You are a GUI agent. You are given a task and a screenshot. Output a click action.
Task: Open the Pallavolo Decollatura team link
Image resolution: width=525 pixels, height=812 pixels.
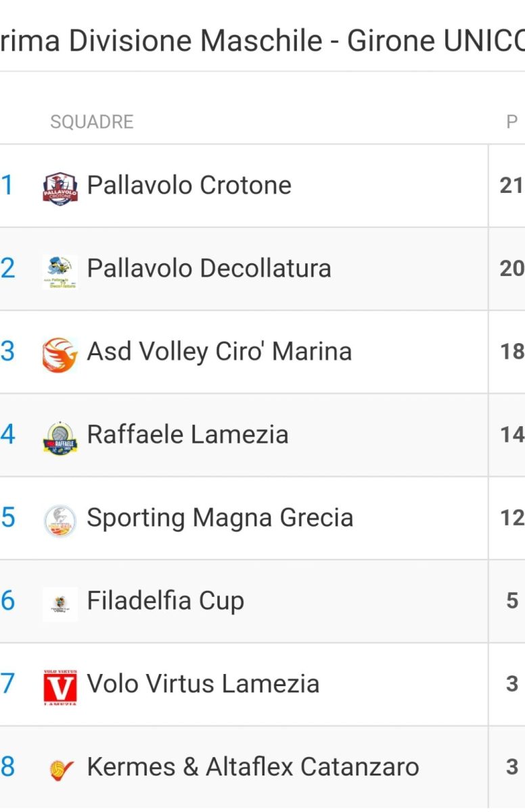coord(209,269)
